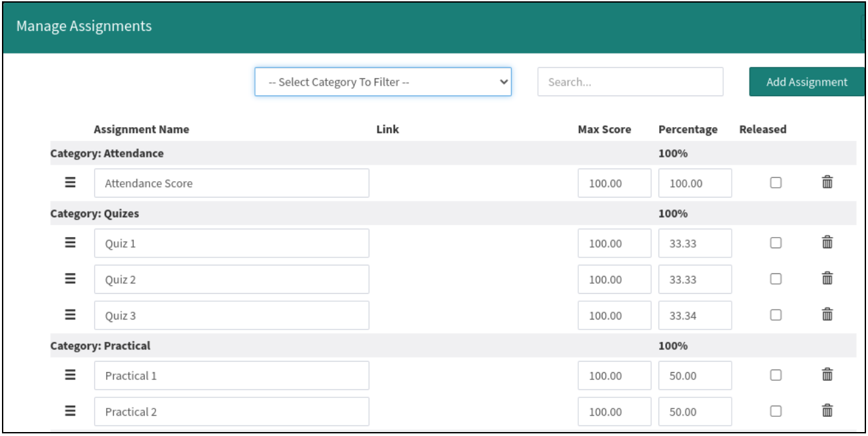Click the reorder handle for Practical 2
Image resolution: width=868 pixels, height=436 pixels.
pos(70,411)
